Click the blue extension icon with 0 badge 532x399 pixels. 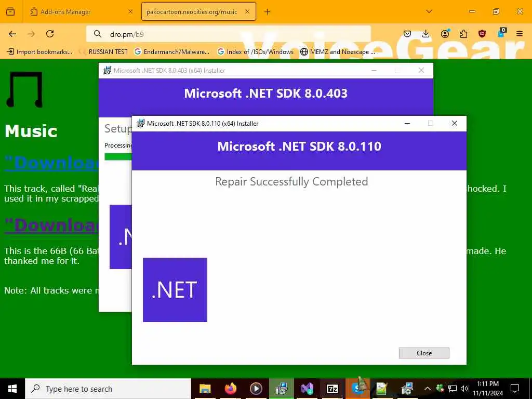point(501,33)
